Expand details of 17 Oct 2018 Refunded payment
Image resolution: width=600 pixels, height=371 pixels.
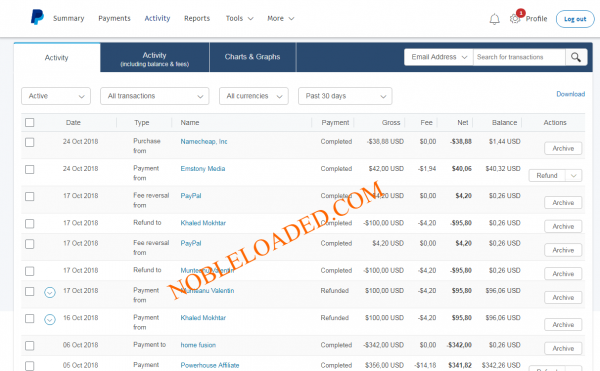[x=50, y=293]
